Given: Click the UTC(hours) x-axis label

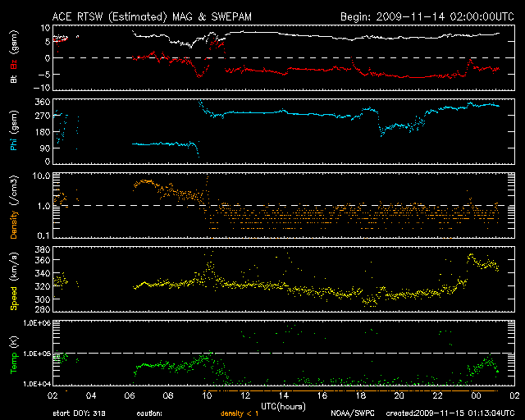Looking at the screenshot, I should click(x=281, y=405).
